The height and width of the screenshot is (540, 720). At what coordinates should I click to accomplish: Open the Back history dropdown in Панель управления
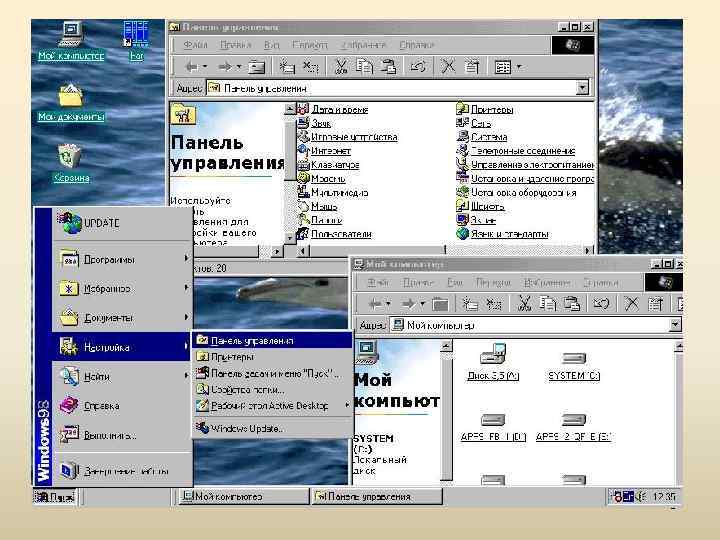coord(205,67)
